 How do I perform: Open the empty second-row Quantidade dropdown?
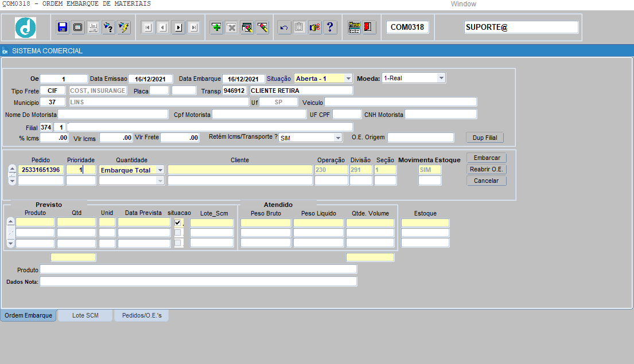pos(160,181)
